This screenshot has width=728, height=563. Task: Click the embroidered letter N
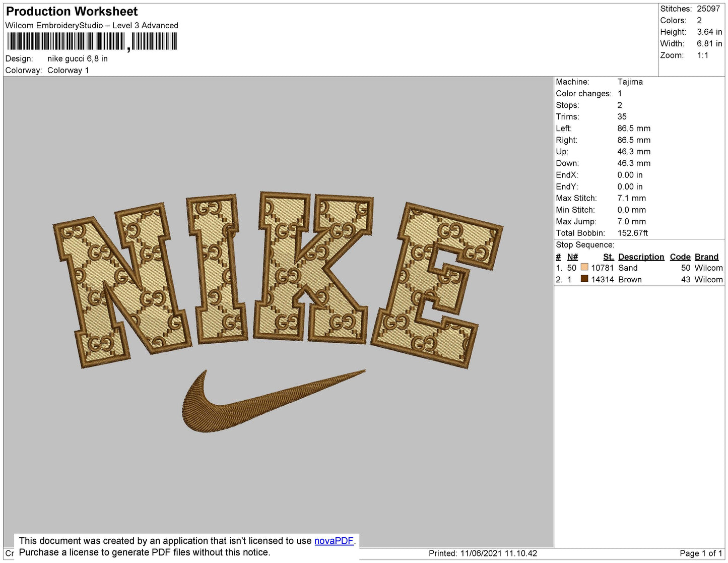(x=122, y=284)
